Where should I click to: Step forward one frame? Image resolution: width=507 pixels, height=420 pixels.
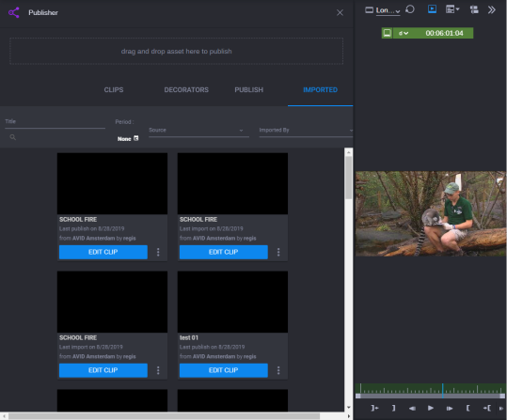click(450, 408)
